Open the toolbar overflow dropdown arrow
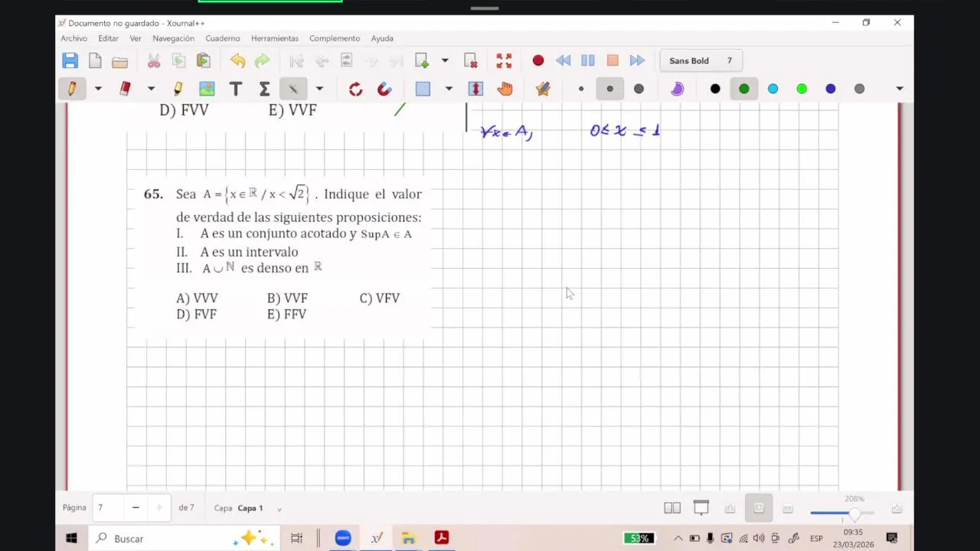 tap(900, 89)
